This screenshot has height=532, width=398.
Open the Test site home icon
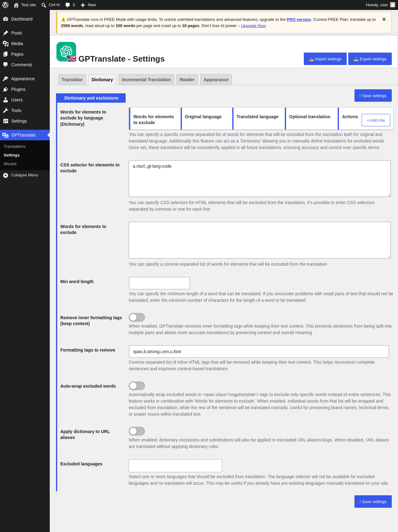point(16,5)
